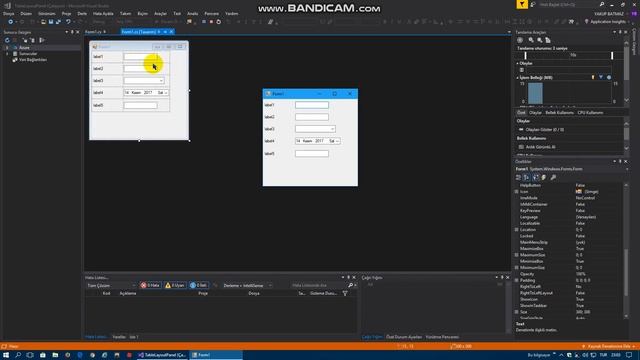This screenshot has height=360, width=640.
Task: Click the Undo toolbar icon
Action: tap(68, 22)
